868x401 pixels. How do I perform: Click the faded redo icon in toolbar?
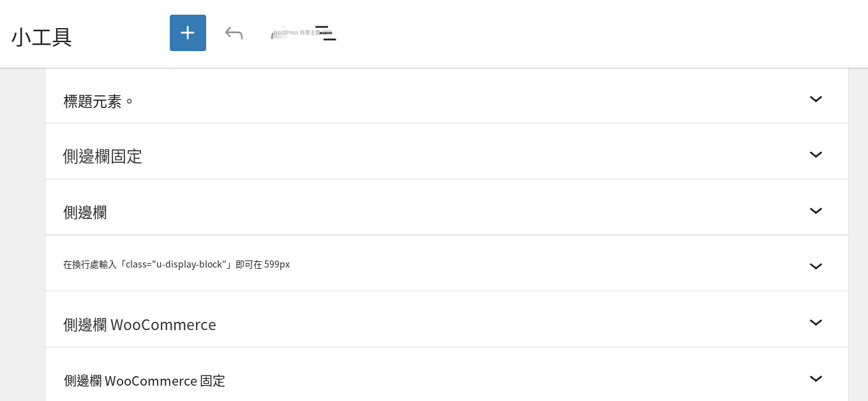280,33
